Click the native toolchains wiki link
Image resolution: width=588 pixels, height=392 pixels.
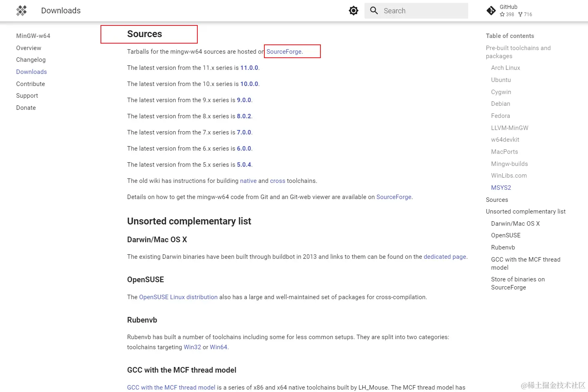click(x=248, y=181)
